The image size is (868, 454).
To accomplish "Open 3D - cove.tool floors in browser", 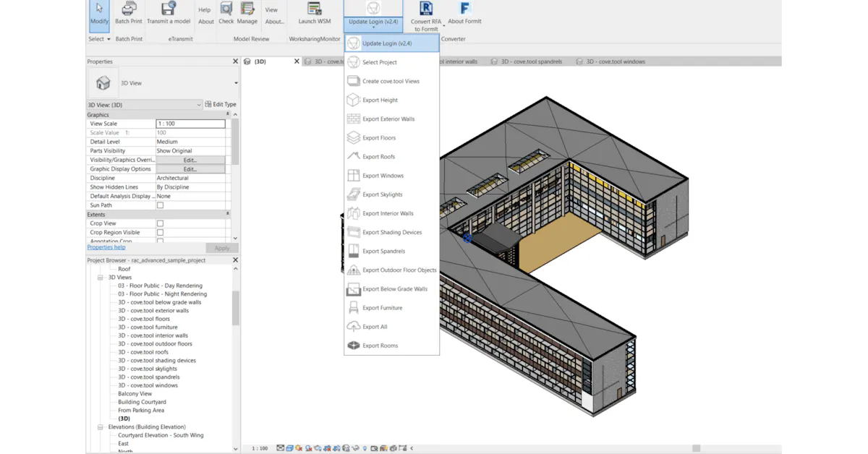I will point(144,319).
